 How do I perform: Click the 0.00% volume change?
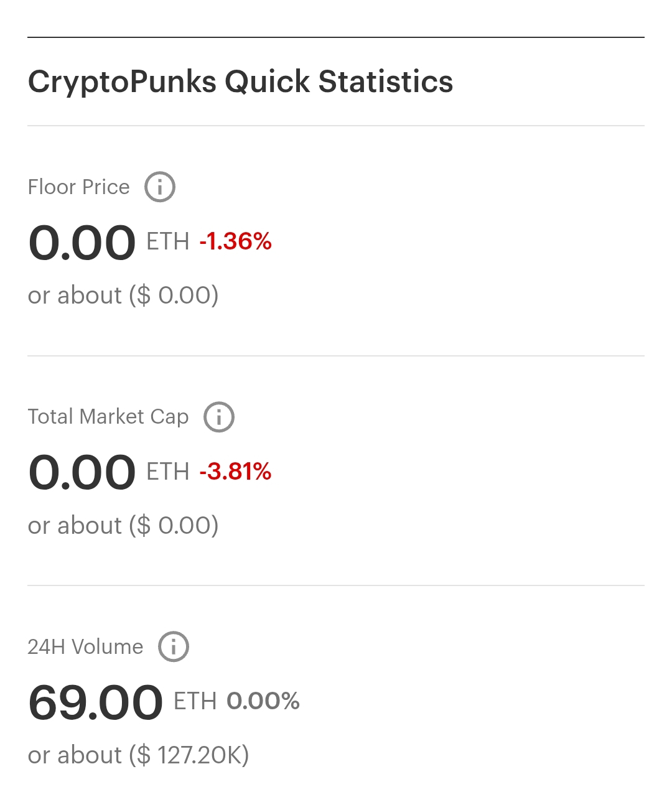(x=263, y=701)
